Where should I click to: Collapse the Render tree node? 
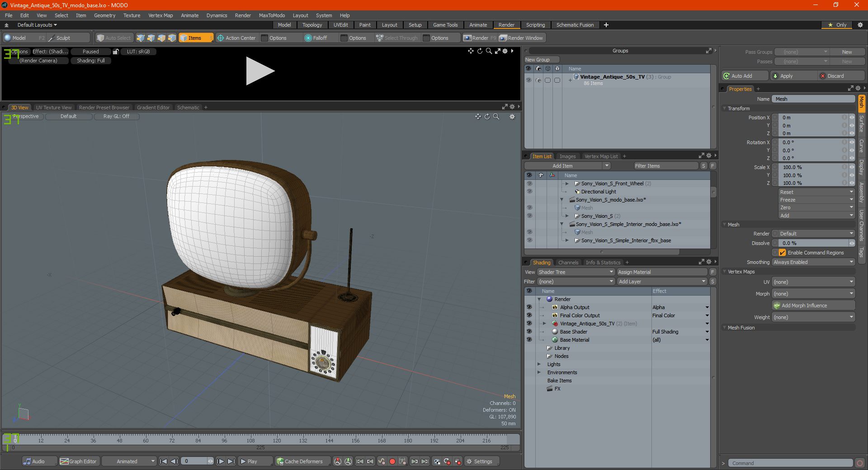point(539,299)
